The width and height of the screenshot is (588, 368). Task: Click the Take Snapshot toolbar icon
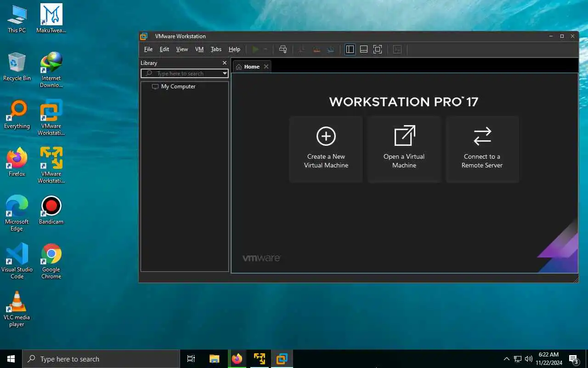(x=302, y=49)
